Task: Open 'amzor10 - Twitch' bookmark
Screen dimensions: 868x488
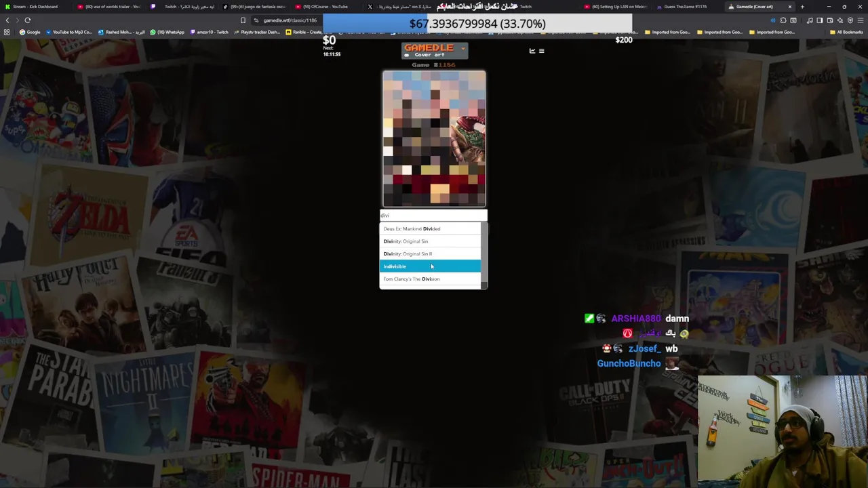Action: [209, 32]
